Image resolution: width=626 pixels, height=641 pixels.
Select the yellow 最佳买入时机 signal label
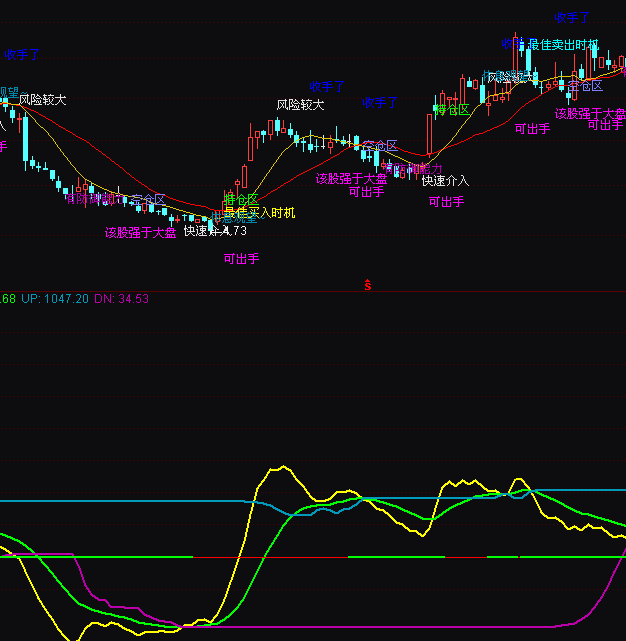tap(259, 213)
